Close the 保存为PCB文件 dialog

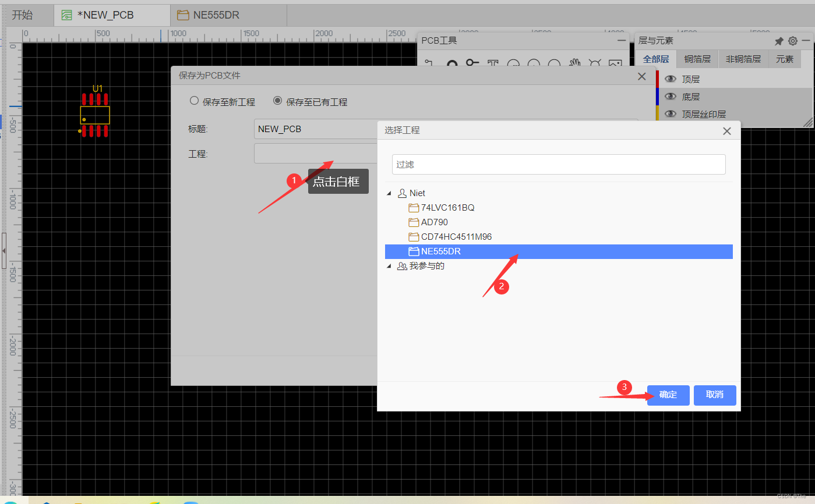pos(642,76)
